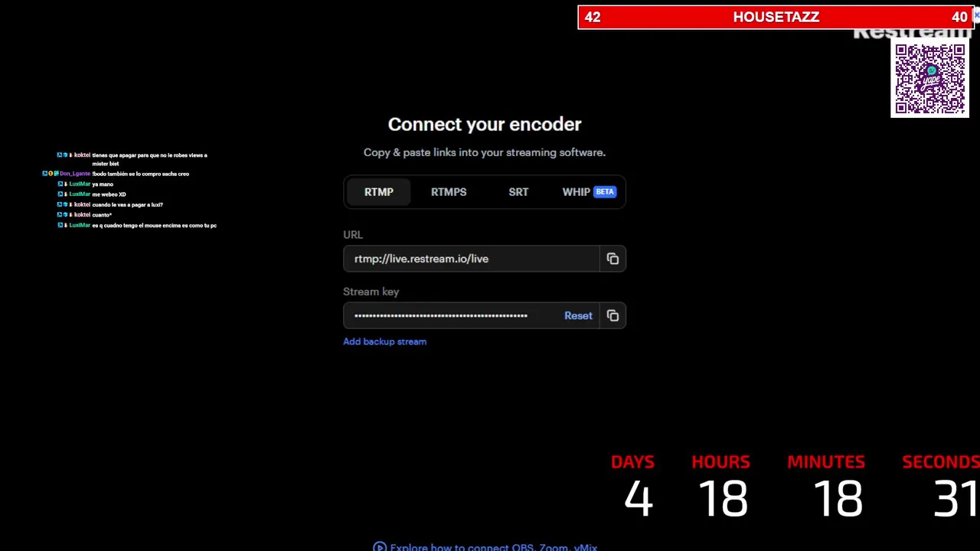Copy the RTMP URL with its copy icon
Screen dimensions: 980x551
[x=612, y=259]
